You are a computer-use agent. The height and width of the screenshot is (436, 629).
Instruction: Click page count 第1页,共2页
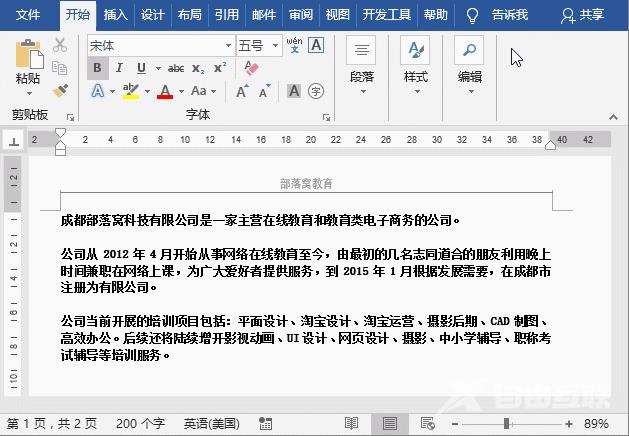coord(52,423)
